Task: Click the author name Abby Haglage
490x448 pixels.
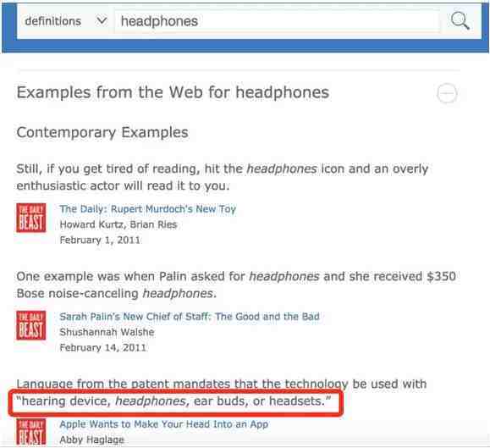Action: [x=92, y=440]
